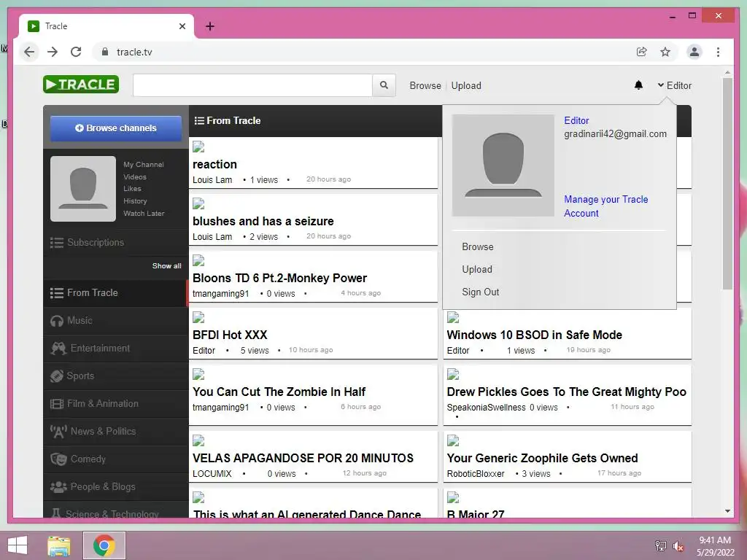Click the Chrome taskbar icon
The height and width of the screenshot is (560, 747).
tap(104, 545)
